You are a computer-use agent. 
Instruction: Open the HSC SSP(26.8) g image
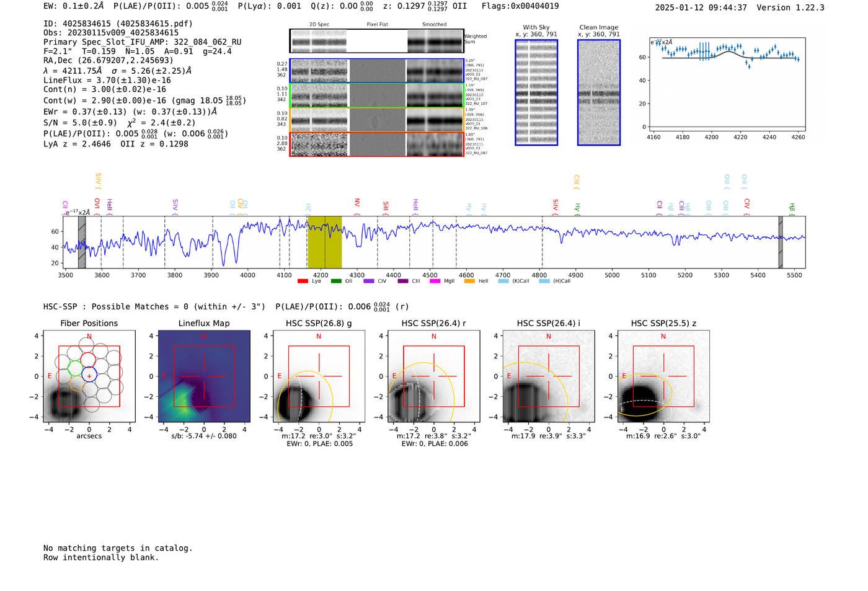tap(319, 376)
